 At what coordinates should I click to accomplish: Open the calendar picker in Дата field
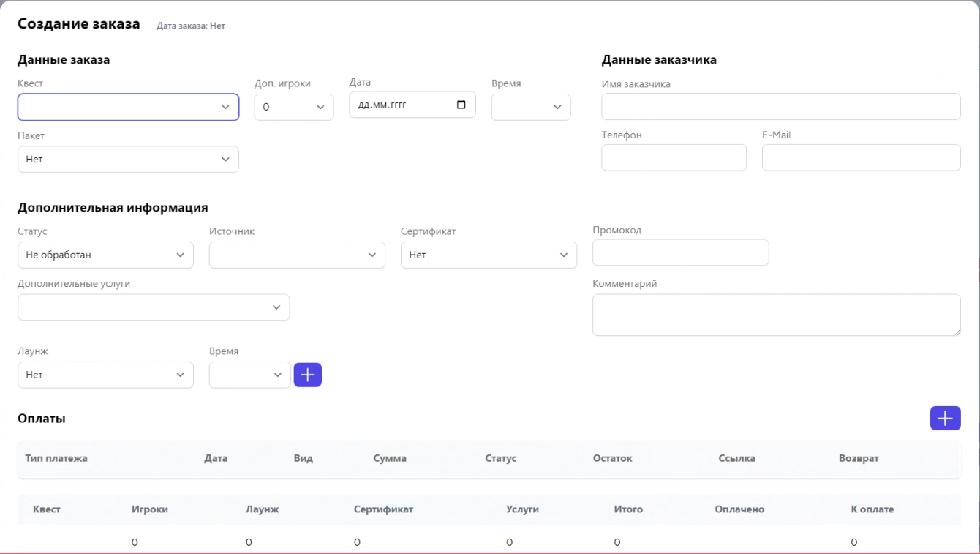point(461,105)
